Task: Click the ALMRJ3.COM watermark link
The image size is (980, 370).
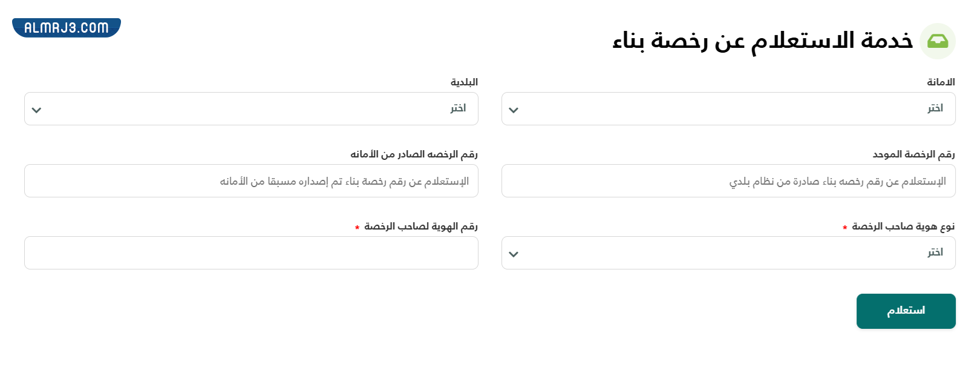Action: coord(65,27)
